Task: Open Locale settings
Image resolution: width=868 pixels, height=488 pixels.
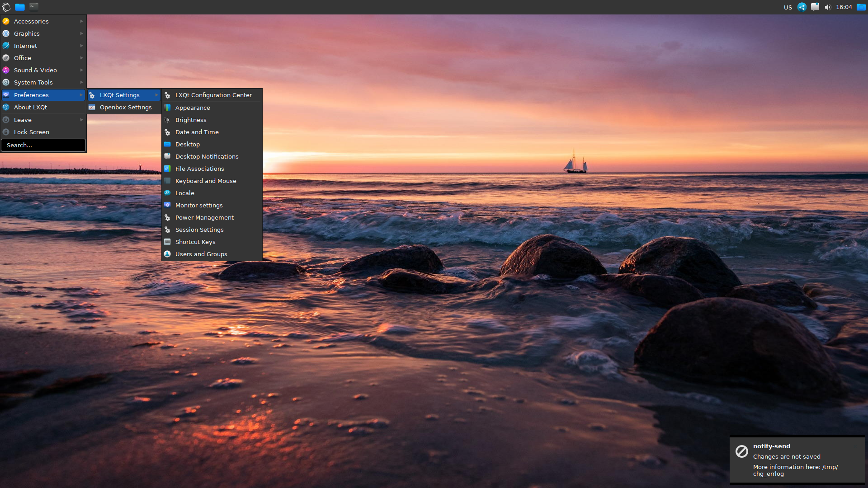Action: 212,193
